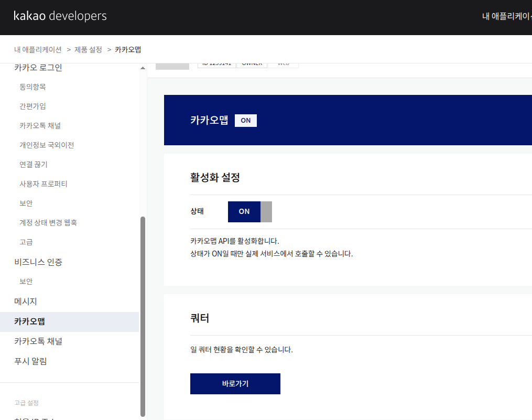The height and width of the screenshot is (420, 532).
Task: Open 비즈니스 인증 sidebar section
Action: (38, 262)
